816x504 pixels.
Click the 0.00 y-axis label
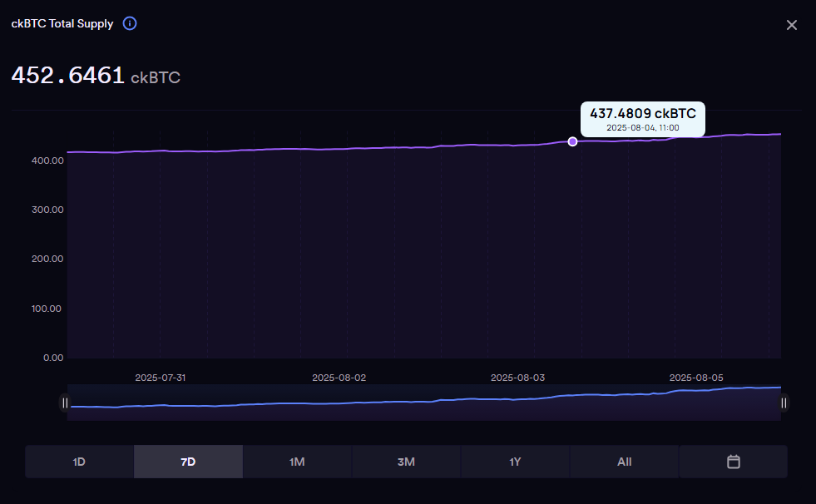click(x=53, y=358)
